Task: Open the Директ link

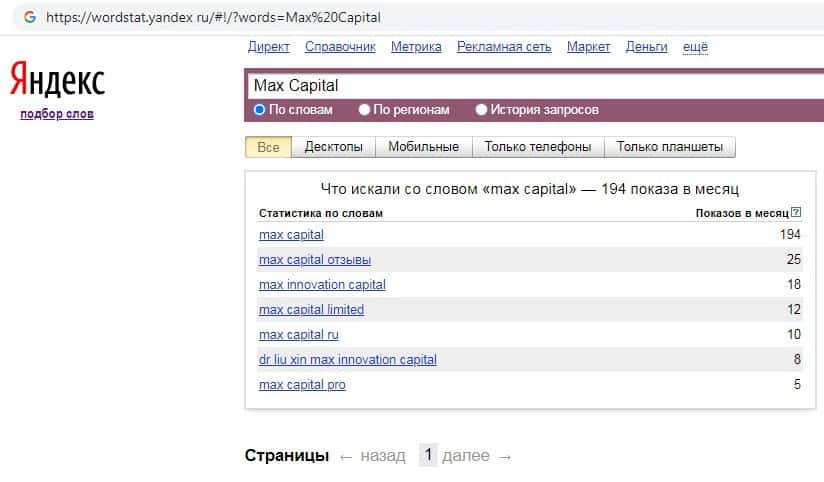Action: (x=268, y=47)
